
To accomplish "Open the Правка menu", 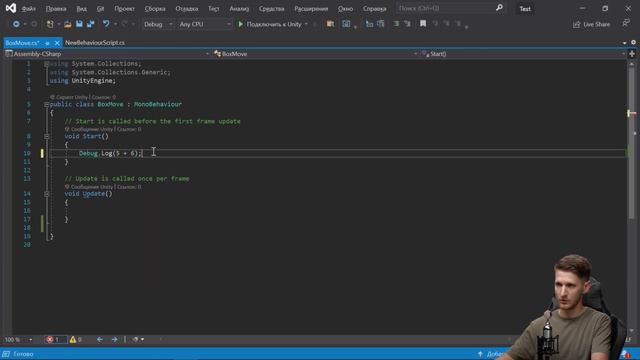I will pos(56,9).
